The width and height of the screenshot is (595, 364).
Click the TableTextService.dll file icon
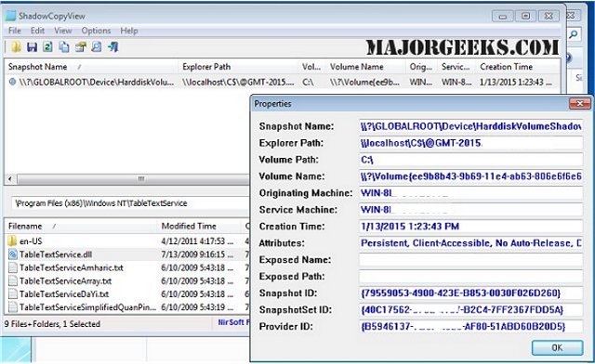[13, 254]
